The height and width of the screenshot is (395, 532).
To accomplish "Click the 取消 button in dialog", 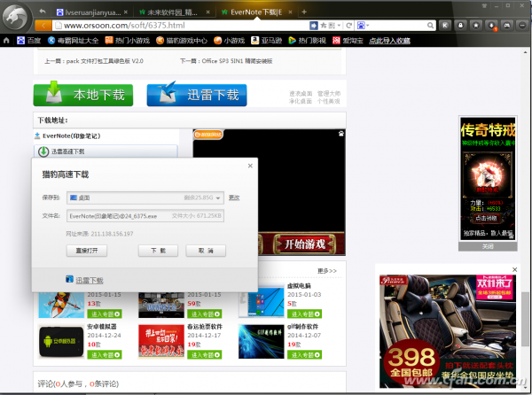I will pyautogui.click(x=206, y=251).
